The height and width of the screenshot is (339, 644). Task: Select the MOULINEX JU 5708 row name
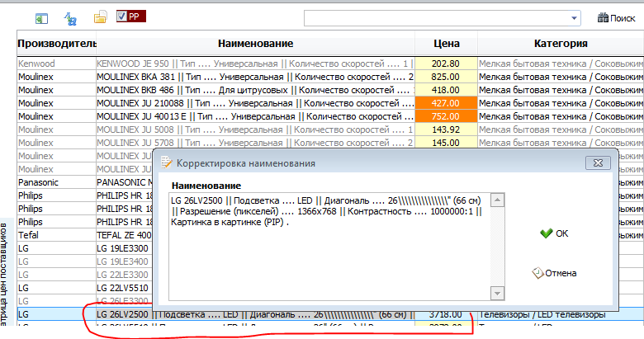pyautogui.click(x=255, y=143)
